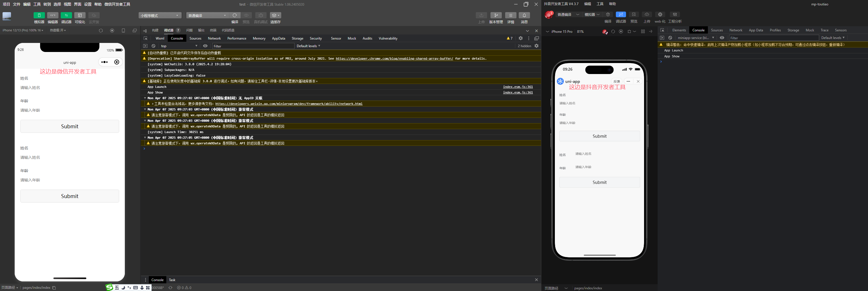Select Douyin Trace devtools tab

click(825, 30)
